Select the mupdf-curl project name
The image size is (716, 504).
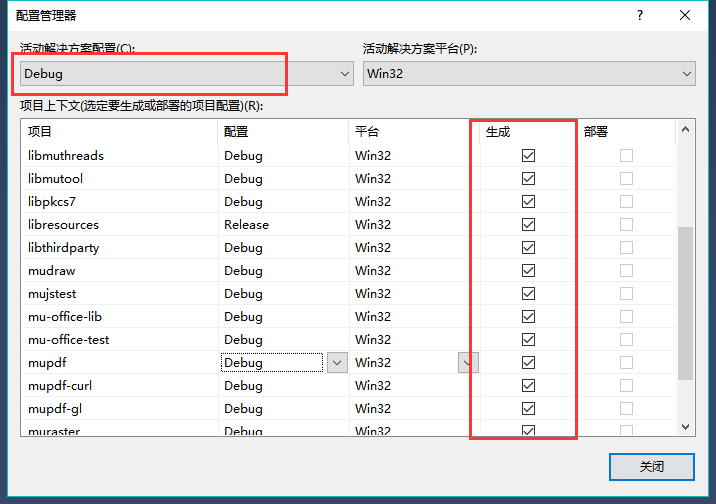[60, 386]
